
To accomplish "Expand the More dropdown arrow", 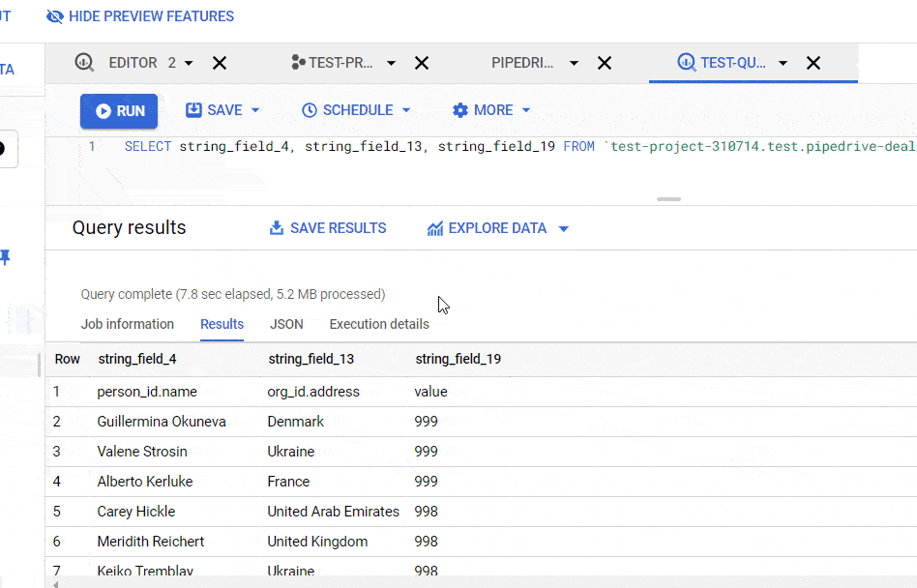I will (526, 110).
